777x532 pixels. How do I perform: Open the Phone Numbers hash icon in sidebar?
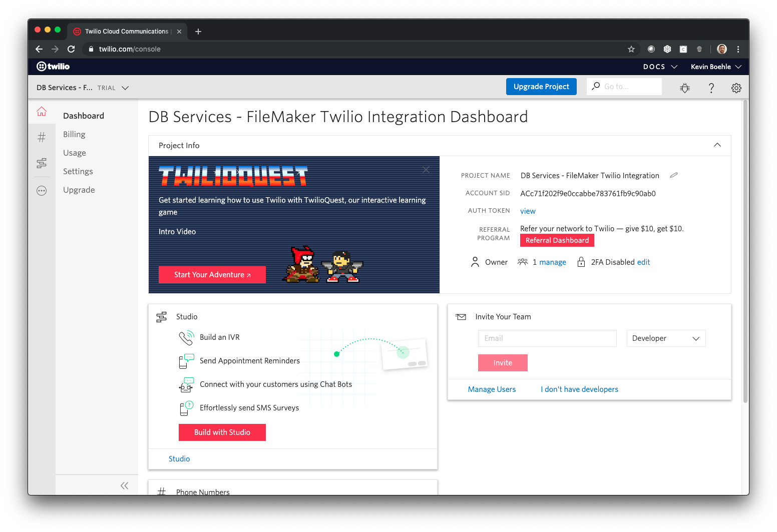pos(42,137)
